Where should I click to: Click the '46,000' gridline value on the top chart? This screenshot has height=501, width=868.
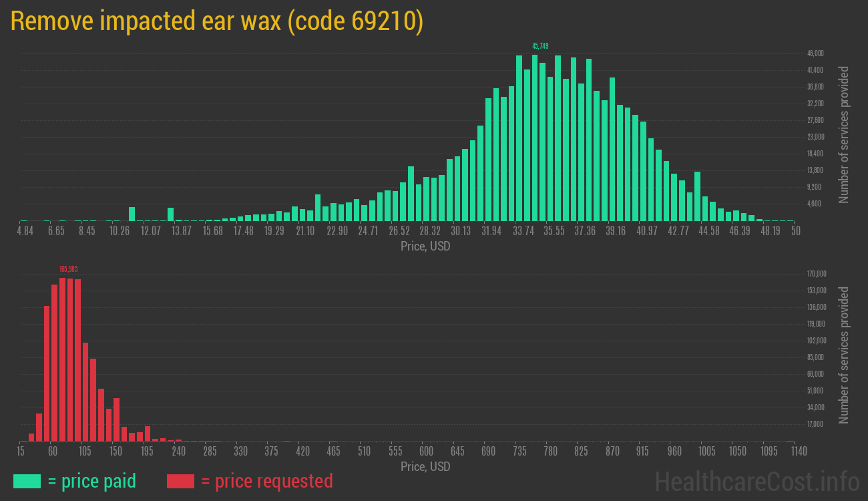(x=816, y=53)
